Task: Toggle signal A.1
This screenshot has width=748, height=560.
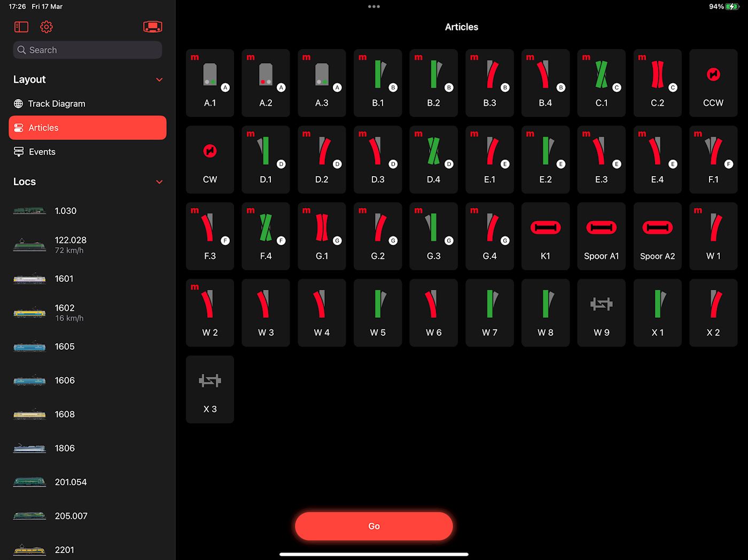Action: coord(210,83)
